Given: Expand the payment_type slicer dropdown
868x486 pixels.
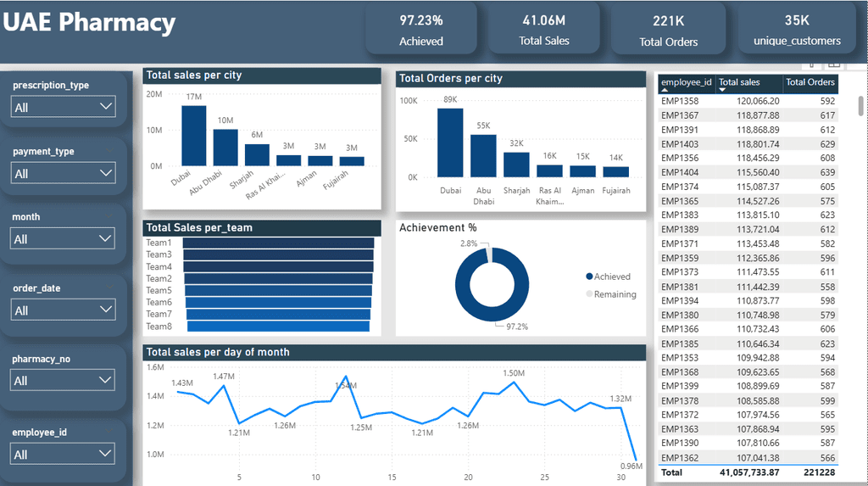Looking at the screenshot, I should tap(63, 173).
